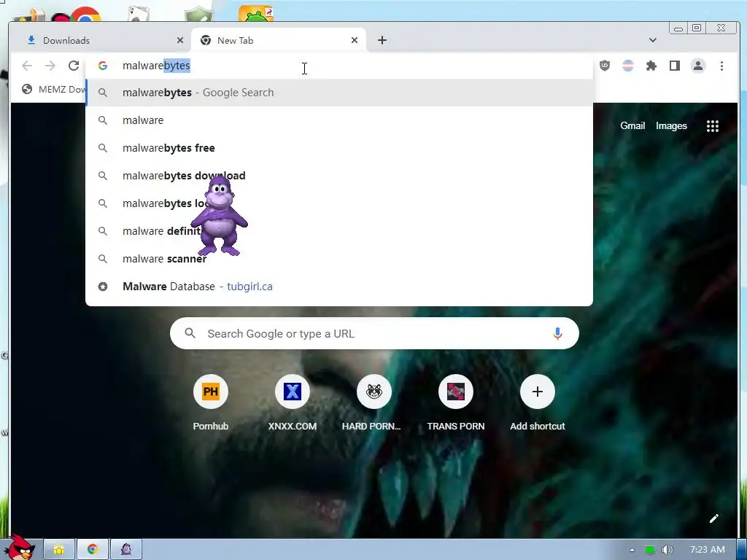Open the uBlock shield extension icon
This screenshot has height=560, width=747.
click(605, 66)
